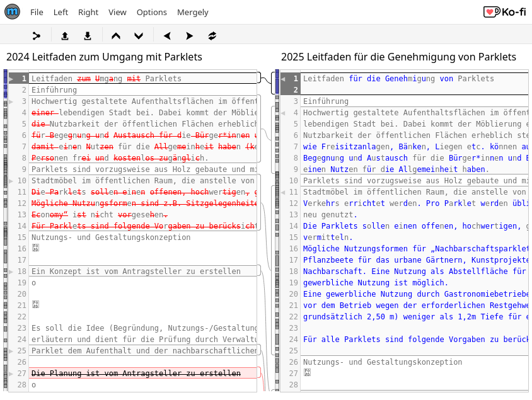Click merge arrow beside right line 11

283,192
